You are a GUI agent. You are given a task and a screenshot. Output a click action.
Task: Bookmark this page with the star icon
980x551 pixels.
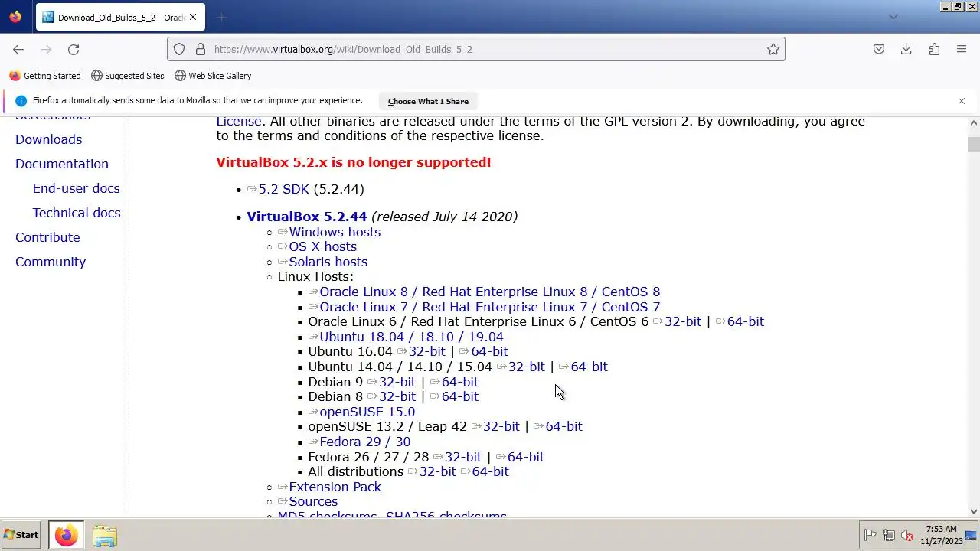pyautogui.click(x=773, y=49)
